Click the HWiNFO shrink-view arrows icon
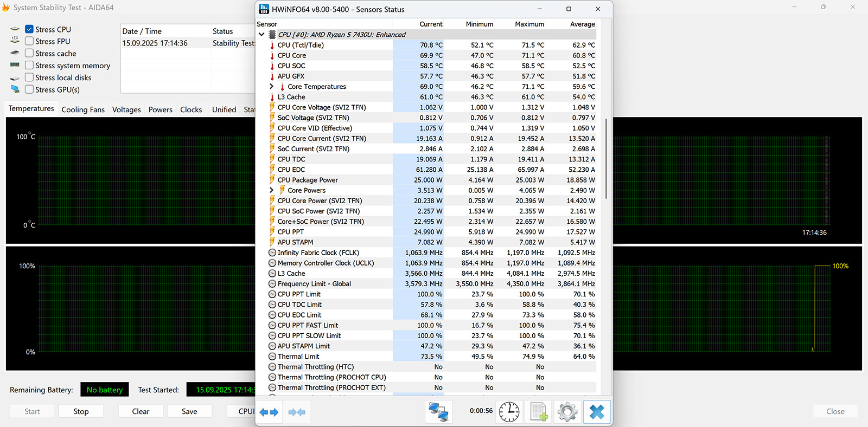The height and width of the screenshot is (427, 868). tap(297, 412)
